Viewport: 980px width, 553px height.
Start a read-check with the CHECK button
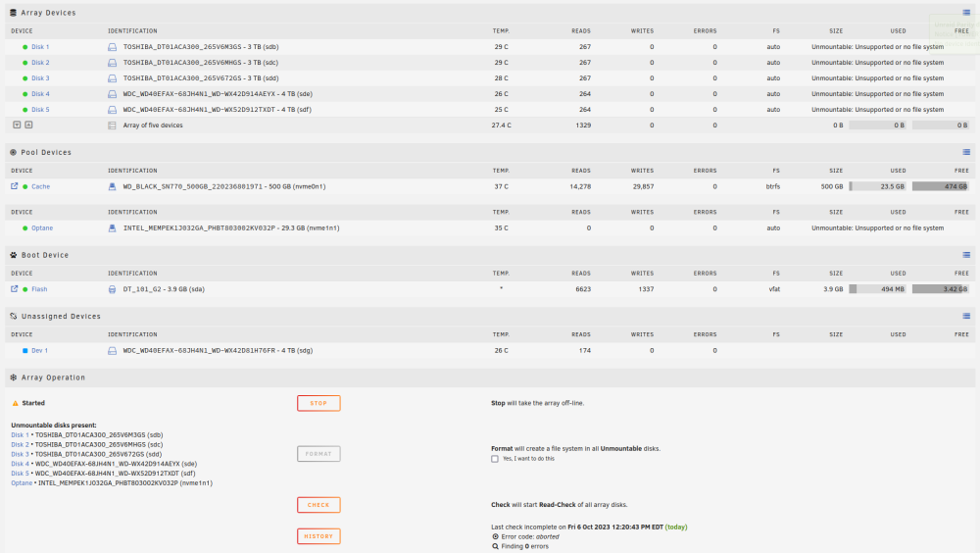(318, 505)
